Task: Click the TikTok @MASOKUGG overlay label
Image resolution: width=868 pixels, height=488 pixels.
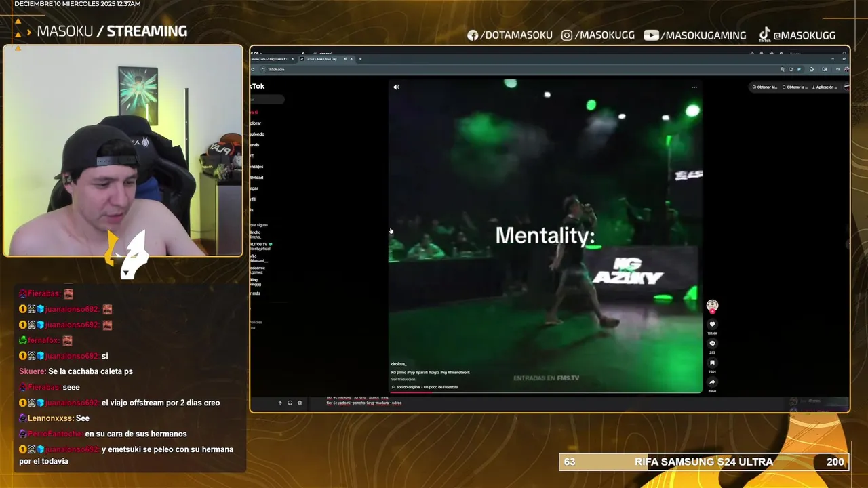Action: [797, 35]
